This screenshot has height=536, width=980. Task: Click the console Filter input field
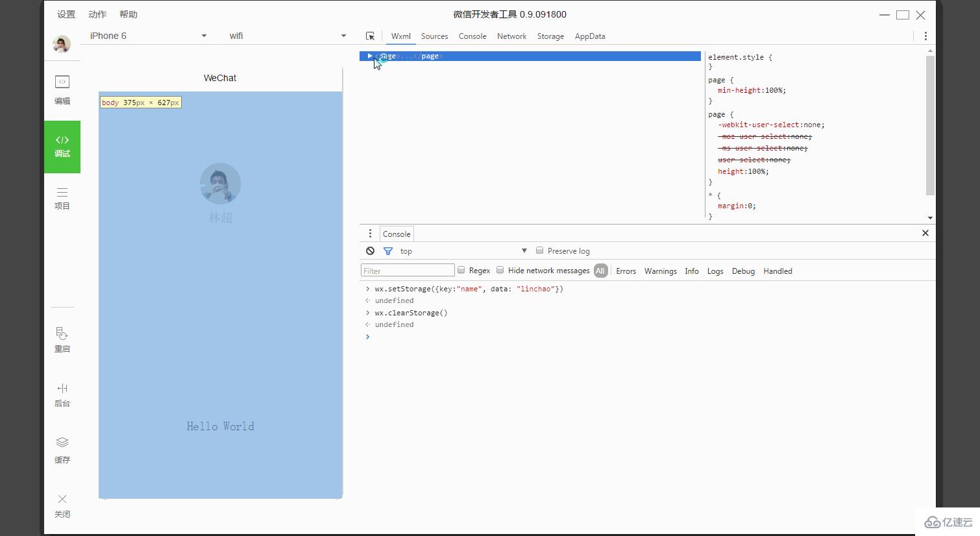pyautogui.click(x=408, y=271)
